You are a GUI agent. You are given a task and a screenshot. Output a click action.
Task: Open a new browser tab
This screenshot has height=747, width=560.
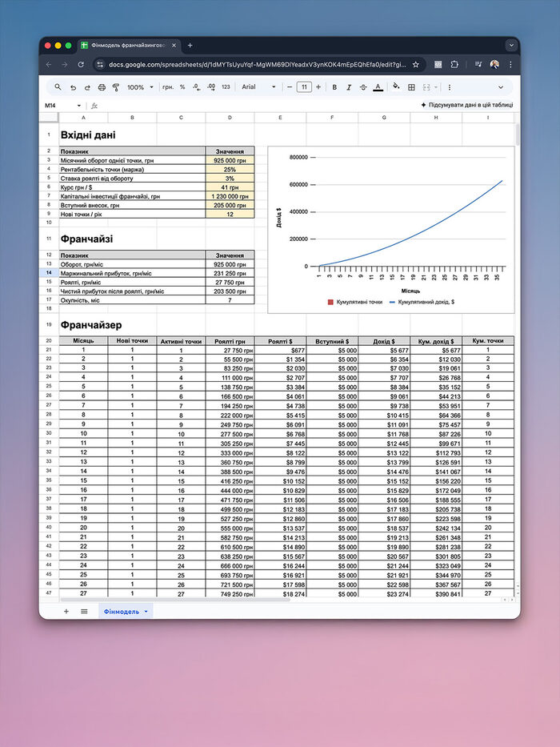(190, 46)
